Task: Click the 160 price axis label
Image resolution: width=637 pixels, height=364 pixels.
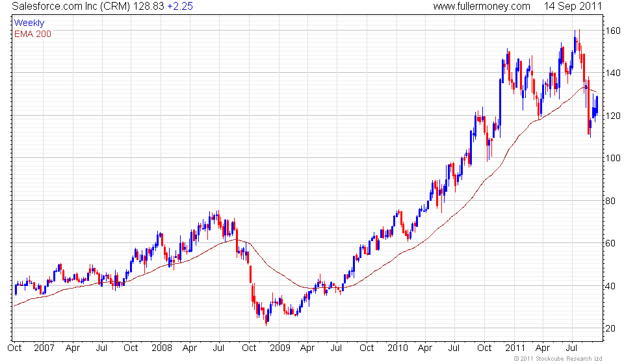Action: 612,31
